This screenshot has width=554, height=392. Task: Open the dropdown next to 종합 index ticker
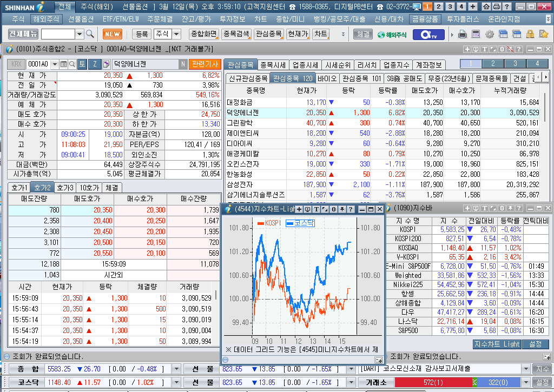pos(176,369)
